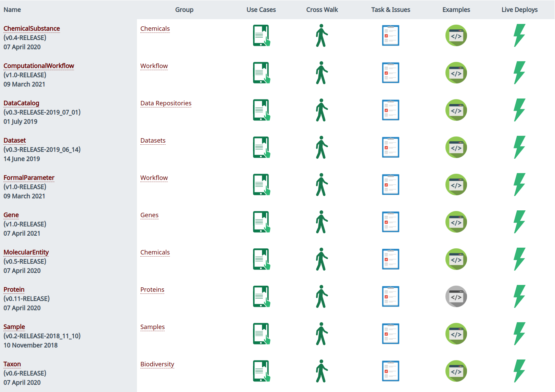The image size is (555, 392).
Task: View Examples icon for DataCatalog
Action: click(x=456, y=110)
